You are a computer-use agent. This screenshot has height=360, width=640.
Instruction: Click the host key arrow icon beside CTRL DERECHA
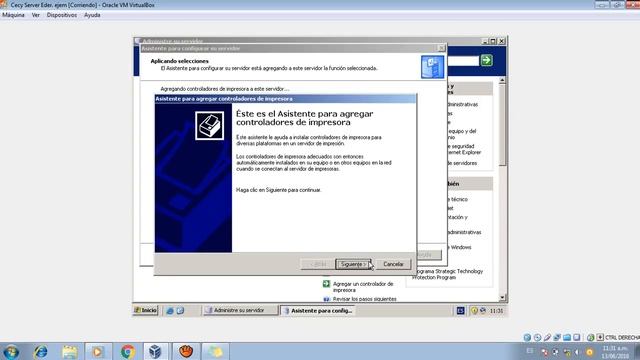click(600, 338)
